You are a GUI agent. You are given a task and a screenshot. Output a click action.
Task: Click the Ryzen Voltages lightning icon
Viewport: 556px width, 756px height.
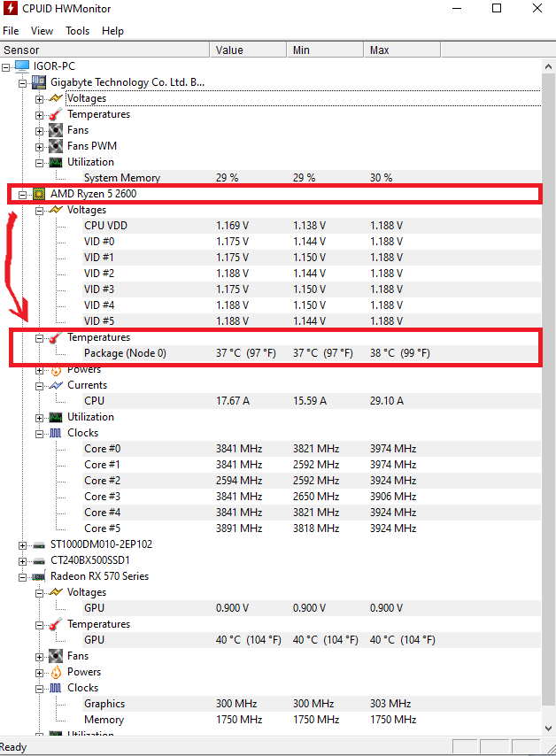pos(56,210)
